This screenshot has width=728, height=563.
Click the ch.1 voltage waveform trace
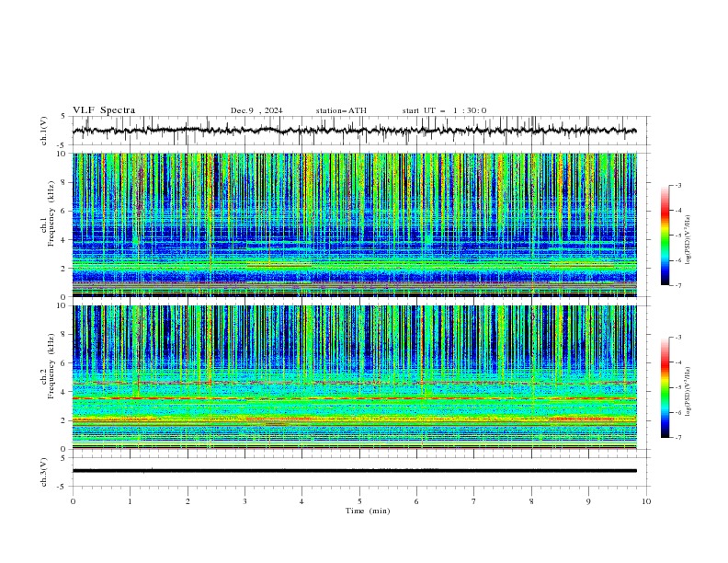point(354,131)
